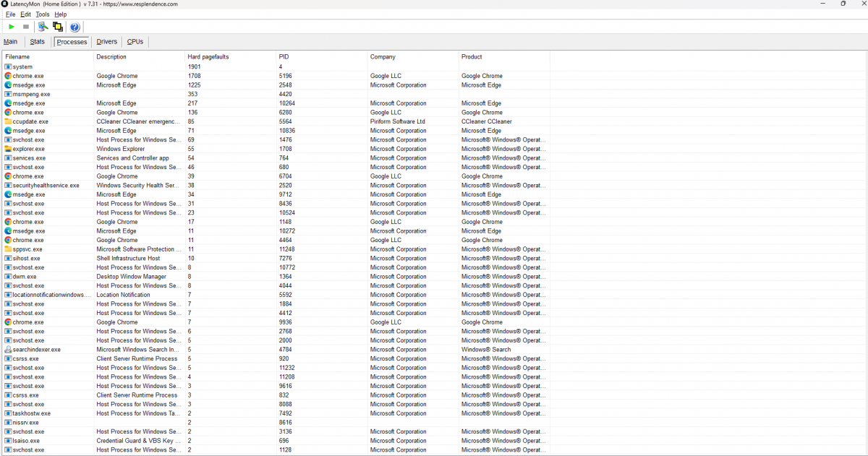The width and height of the screenshot is (868, 456).
Task: Stop monitoring with the gray square icon
Action: (26, 27)
